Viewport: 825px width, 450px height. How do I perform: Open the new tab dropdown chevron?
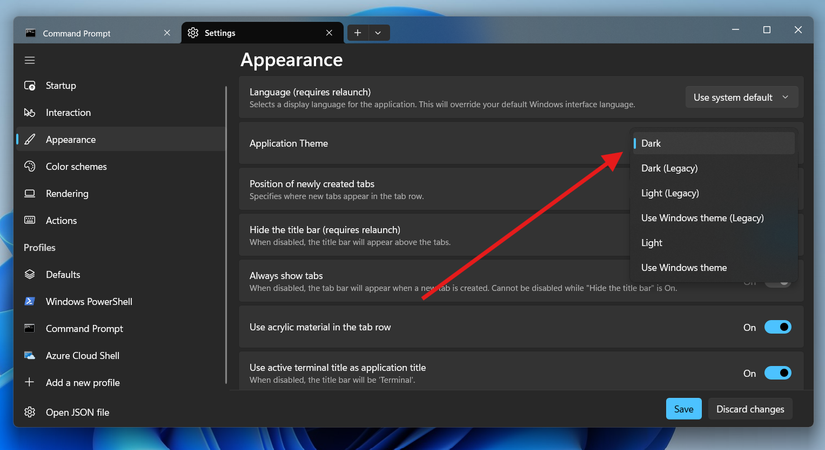(x=378, y=33)
